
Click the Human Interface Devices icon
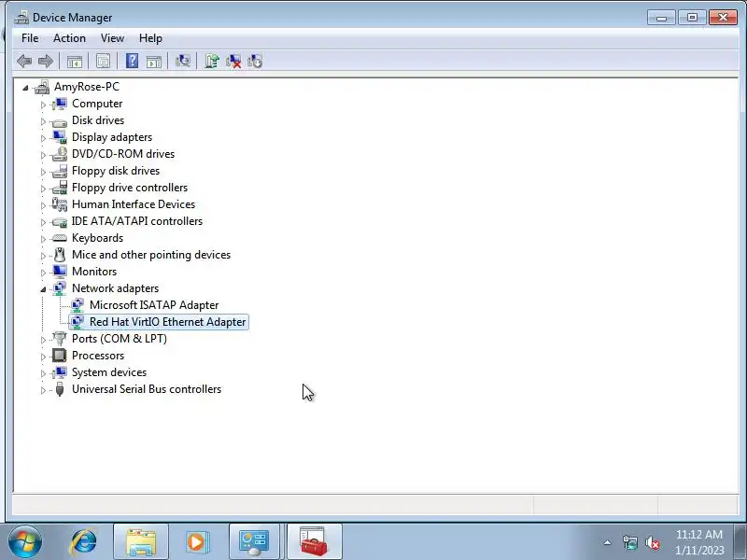[60, 204]
